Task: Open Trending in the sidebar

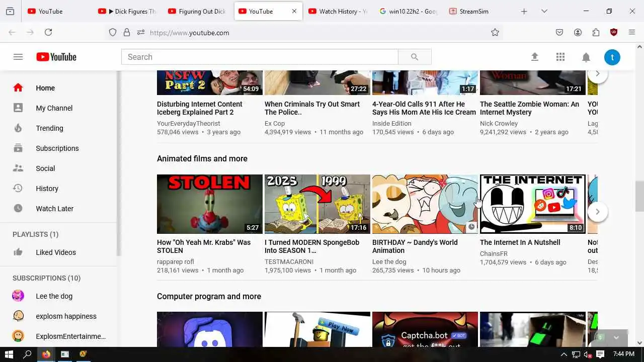Action: point(58,128)
